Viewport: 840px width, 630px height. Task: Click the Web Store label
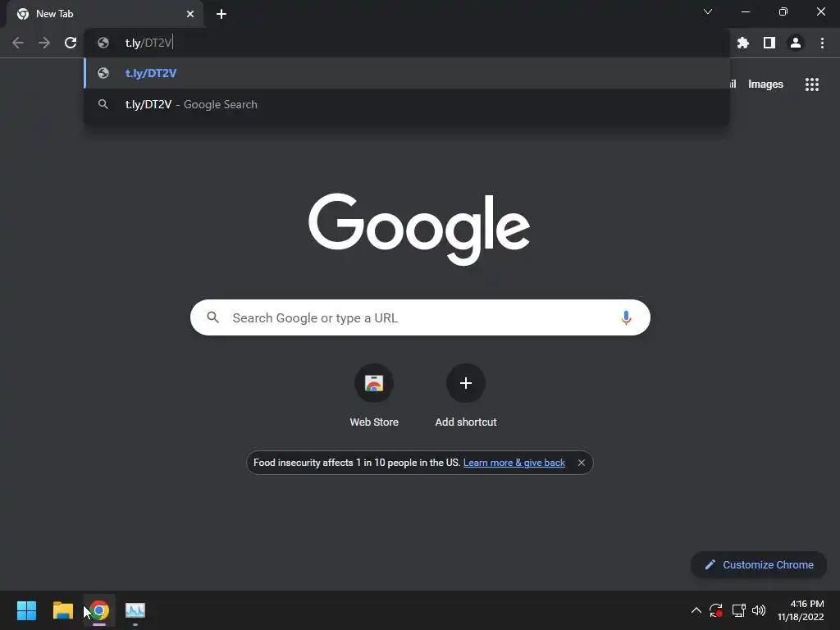374,422
